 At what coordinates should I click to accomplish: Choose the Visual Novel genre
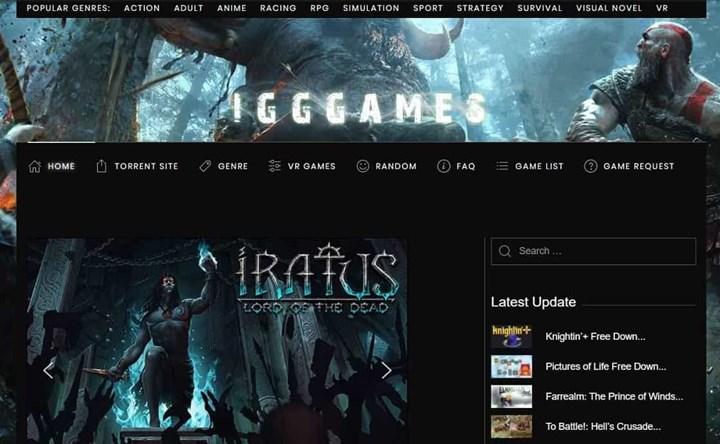click(610, 8)
